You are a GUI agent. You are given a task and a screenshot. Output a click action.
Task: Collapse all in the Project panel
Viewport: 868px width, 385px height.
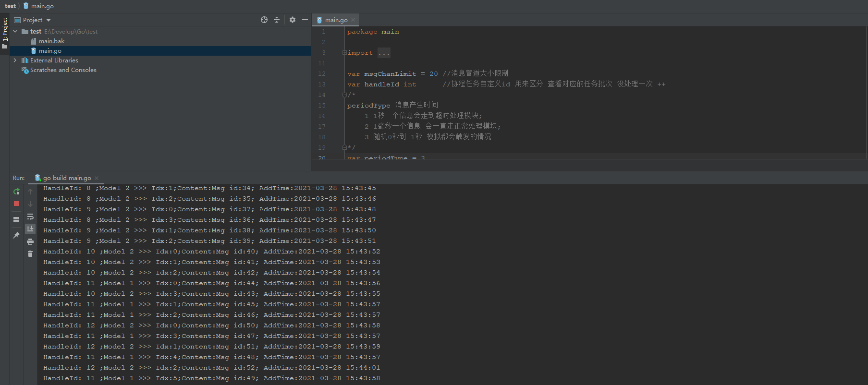click(x=277, y=20)
